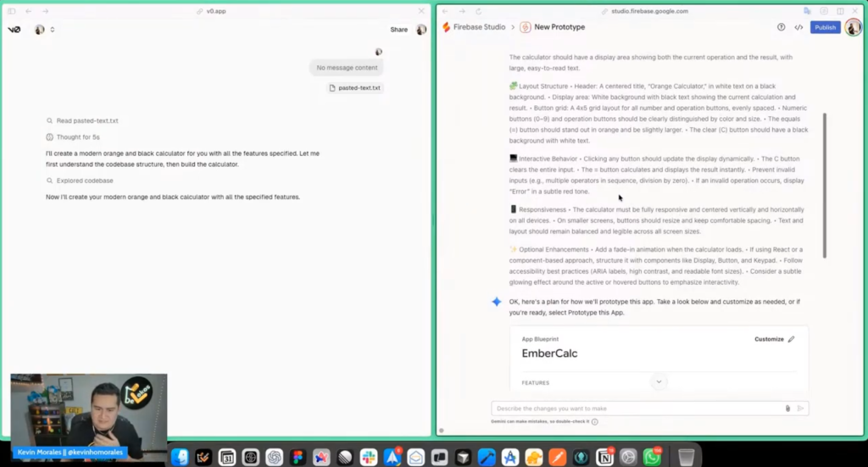Click the pencil icon next to Customize
Viewport: 868px width, 467px height.
click(791, 339)
